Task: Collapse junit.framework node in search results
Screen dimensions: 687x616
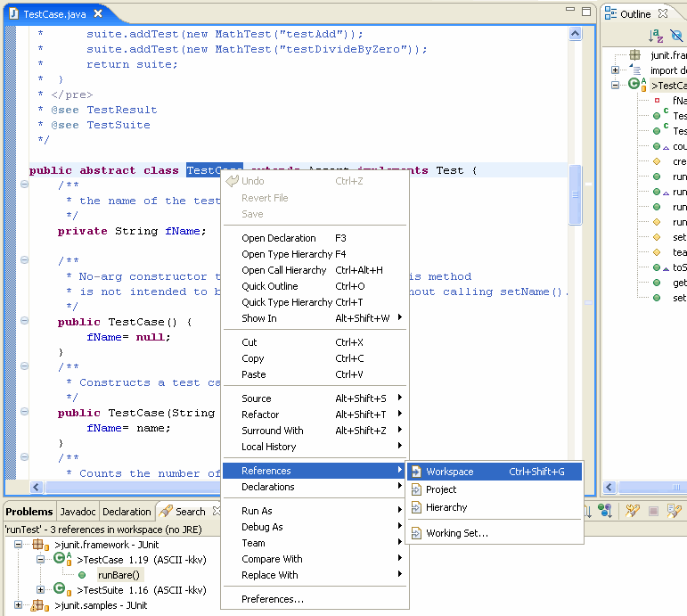Action: 18,545
